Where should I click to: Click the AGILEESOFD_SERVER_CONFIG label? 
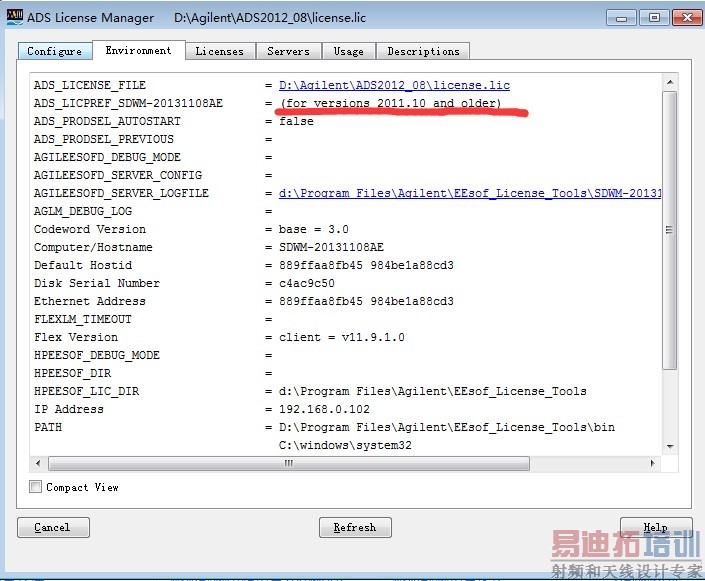point(118,175)
